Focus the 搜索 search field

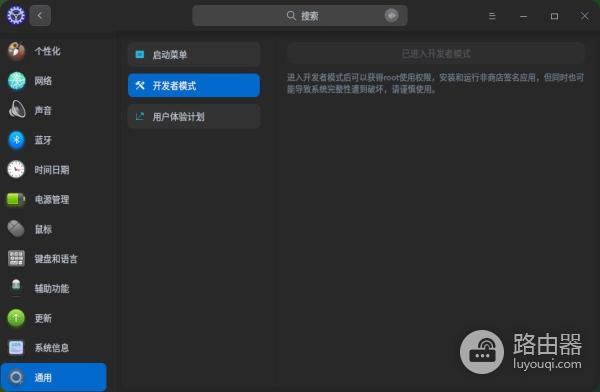tap(300, 16)
